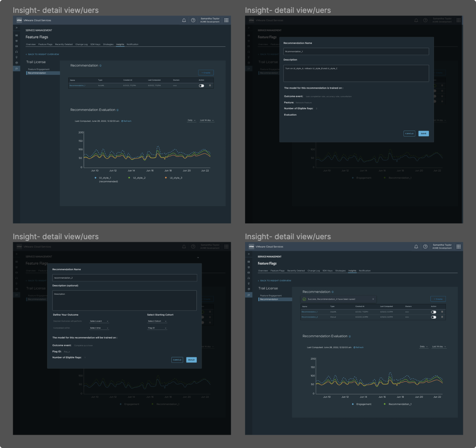This screenshot has width=476, height=448.
Task: Expand sidebar chevrons in success-banner frame
Action: click(249, 254)
